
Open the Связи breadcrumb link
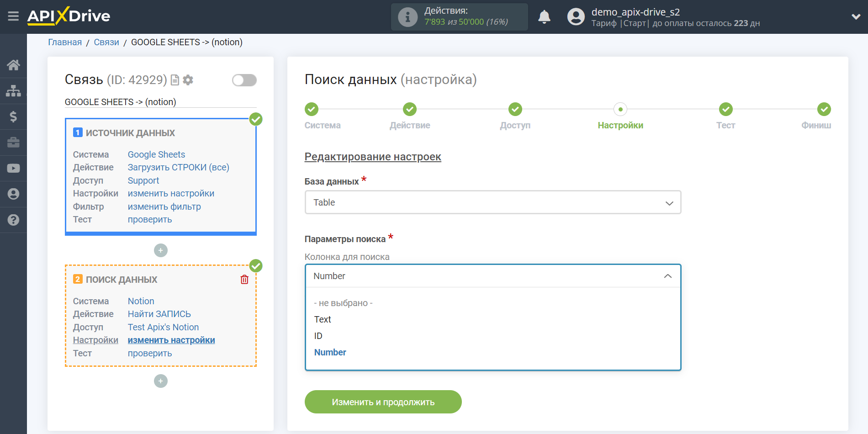[106, 42]
